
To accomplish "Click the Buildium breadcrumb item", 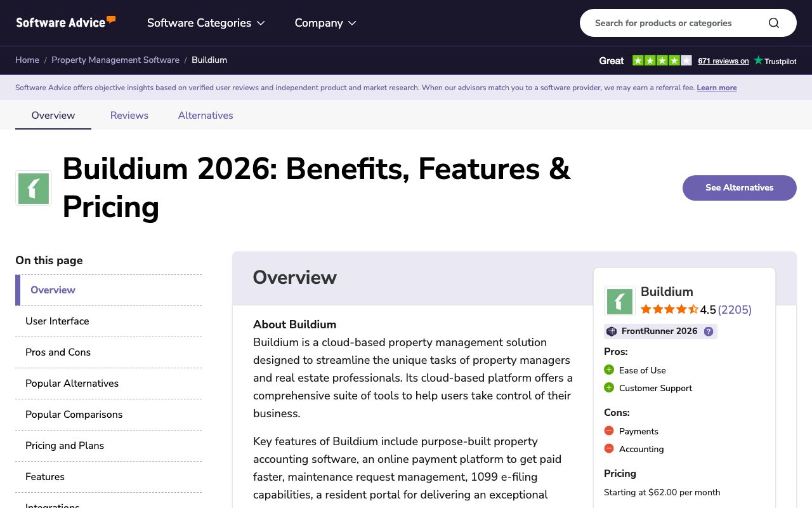I will click(x=209, y=60).
